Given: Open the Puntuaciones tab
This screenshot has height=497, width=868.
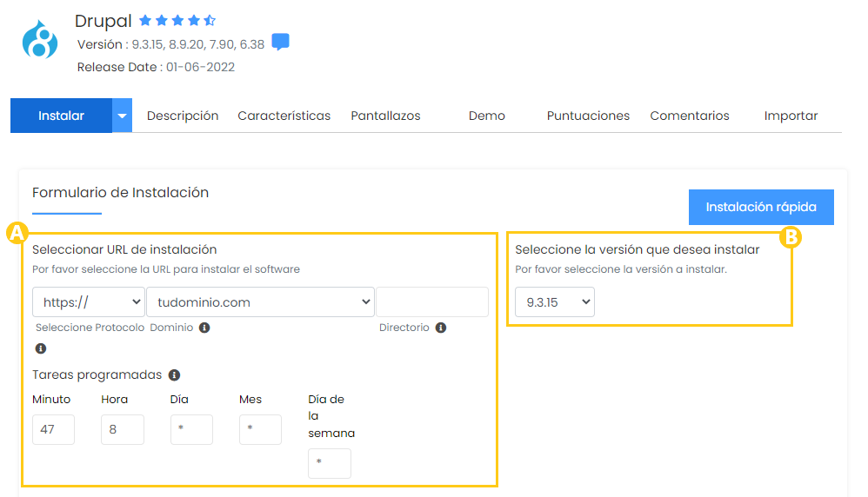Looking at the screenshot, I should (589, 116).
